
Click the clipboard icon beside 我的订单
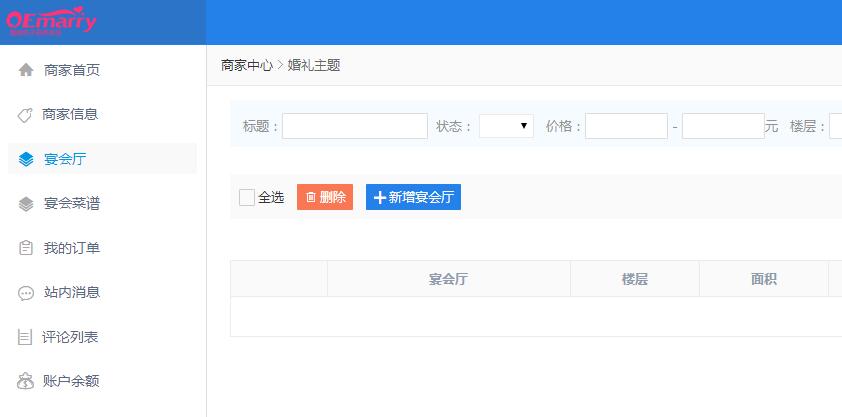26,248
